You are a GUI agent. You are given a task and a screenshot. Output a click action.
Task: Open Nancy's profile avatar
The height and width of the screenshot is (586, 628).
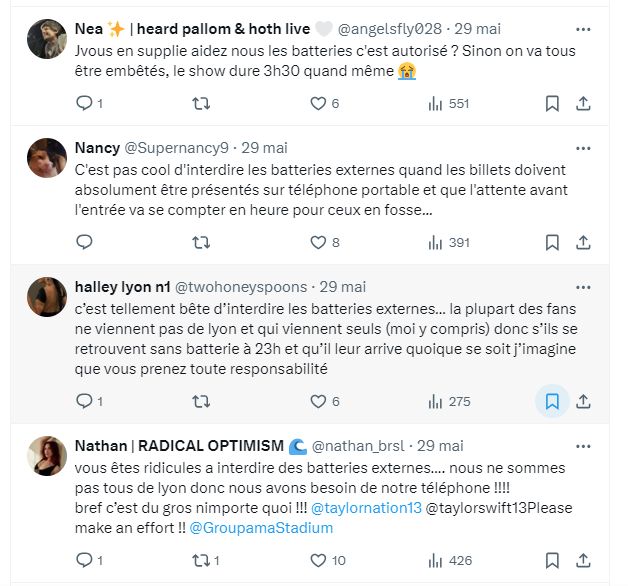coord(47,157)
